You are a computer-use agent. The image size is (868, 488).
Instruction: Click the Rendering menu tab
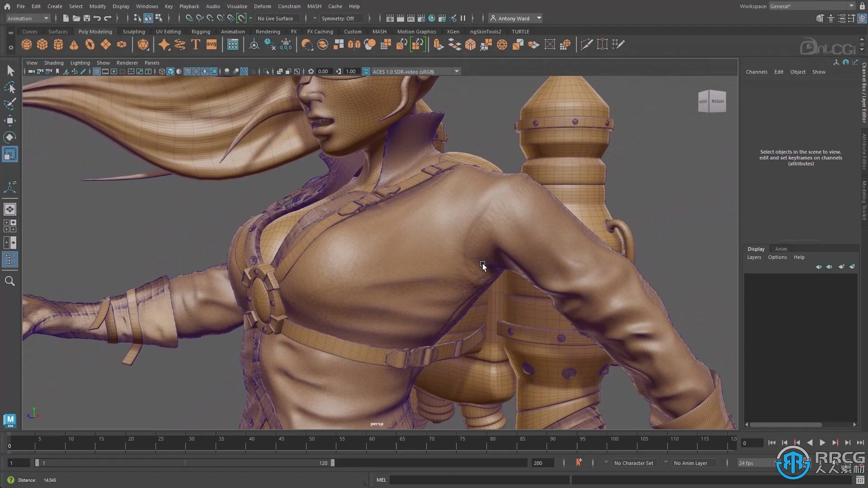tap(268, 31)
